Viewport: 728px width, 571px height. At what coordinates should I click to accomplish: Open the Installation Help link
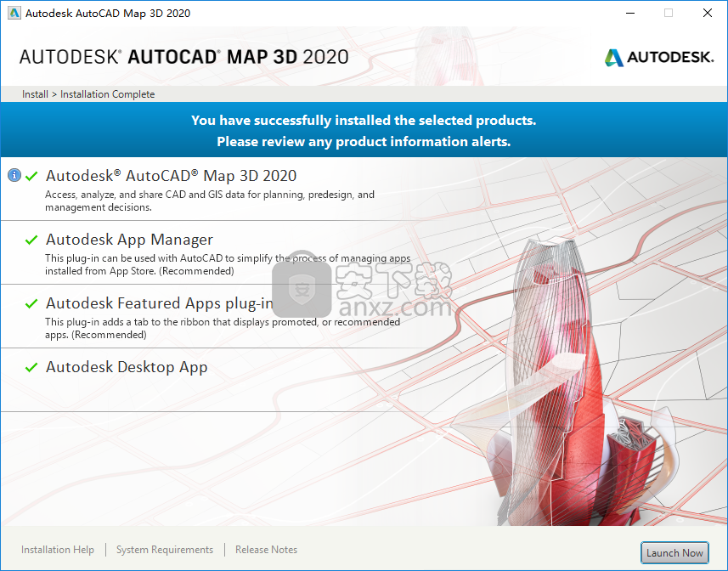point(58,550)
